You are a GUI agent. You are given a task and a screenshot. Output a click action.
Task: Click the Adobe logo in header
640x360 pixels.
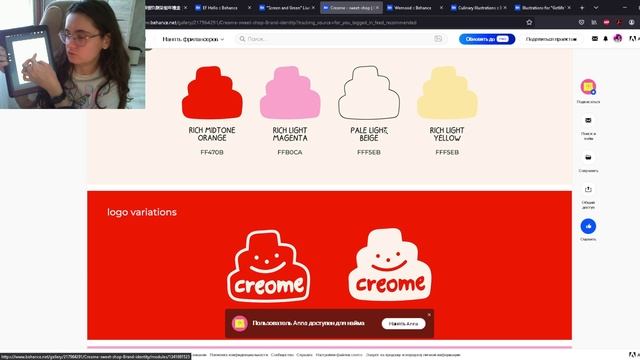pos(632,39)
